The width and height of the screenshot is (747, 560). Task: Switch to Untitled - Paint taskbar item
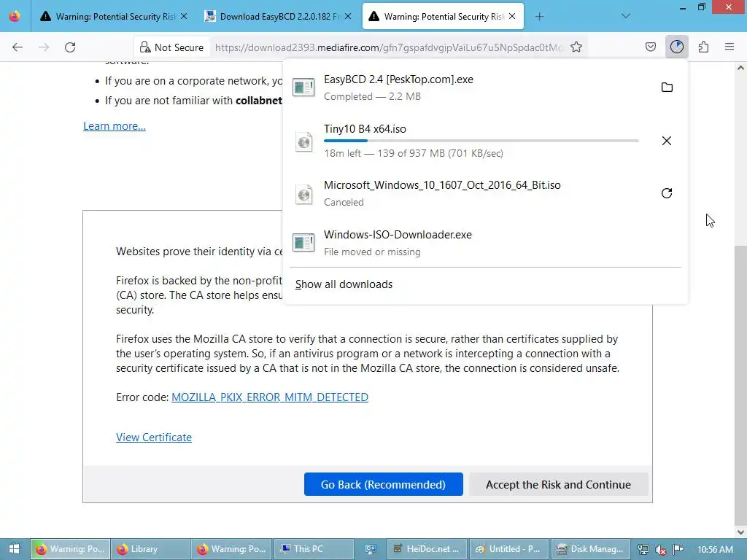(x=509, y=549)
